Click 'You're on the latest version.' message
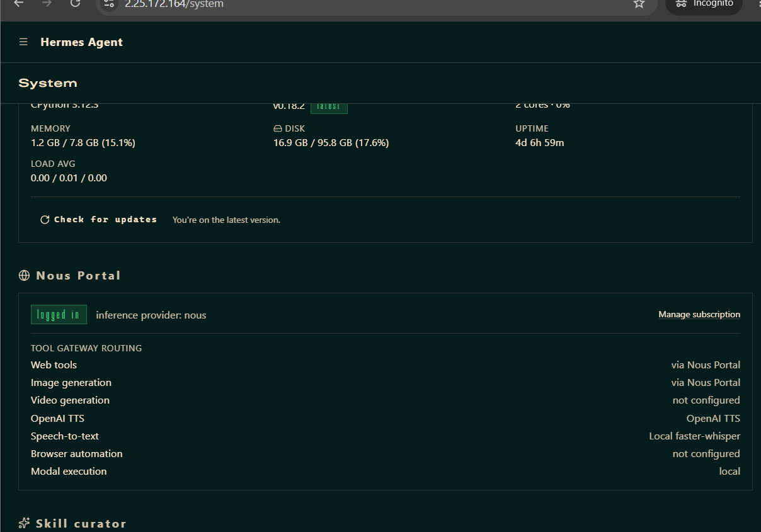 coord(226,220)
